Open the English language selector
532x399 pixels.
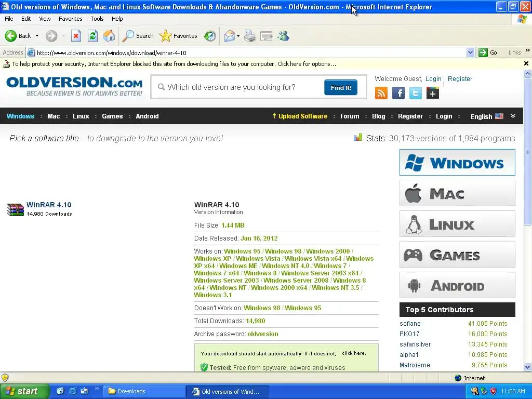[x=487, y=116]
